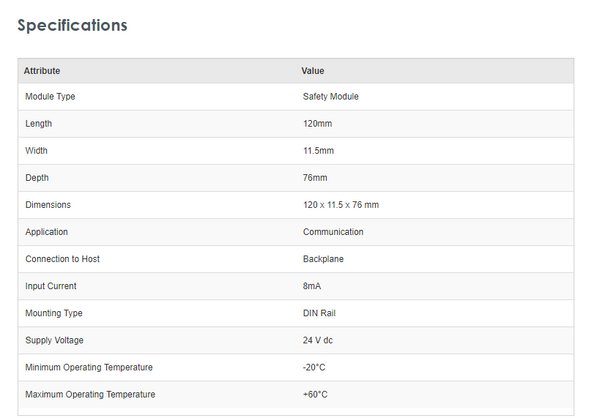Click the Value column header

click(x=313, y=71)
